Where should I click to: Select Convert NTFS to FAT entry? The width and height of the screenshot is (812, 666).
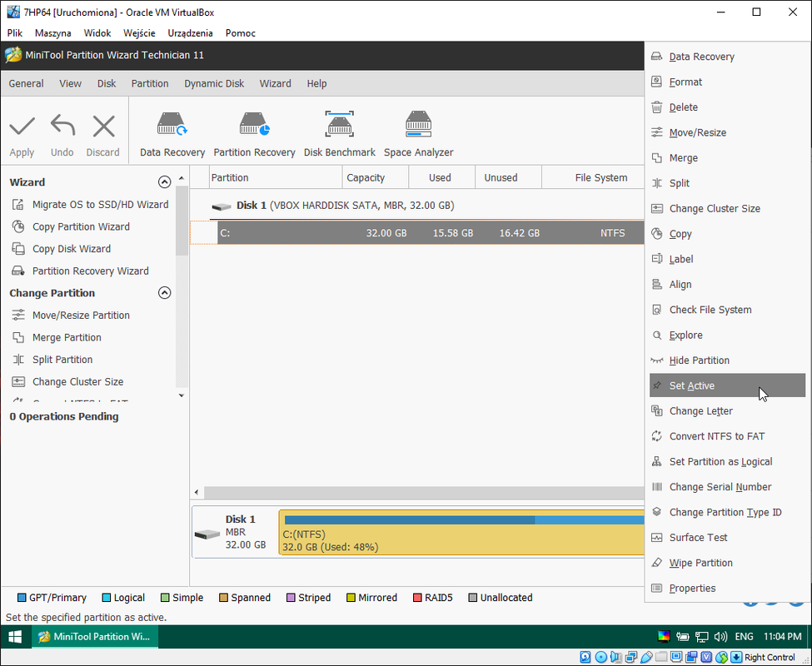coord(727,436)
